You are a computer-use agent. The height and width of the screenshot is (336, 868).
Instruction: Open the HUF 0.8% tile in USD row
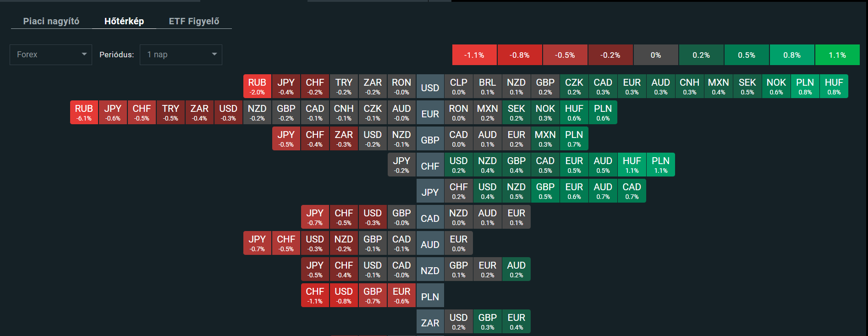(834, 86)
